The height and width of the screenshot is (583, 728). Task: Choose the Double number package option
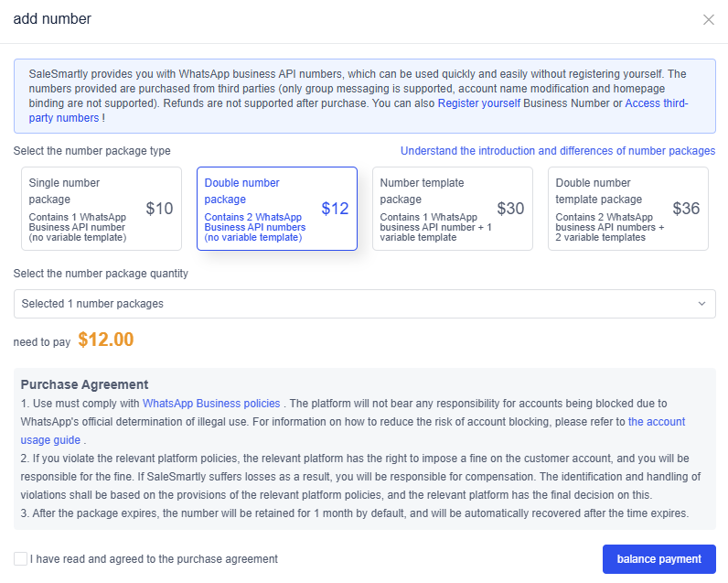coord(276,209)
